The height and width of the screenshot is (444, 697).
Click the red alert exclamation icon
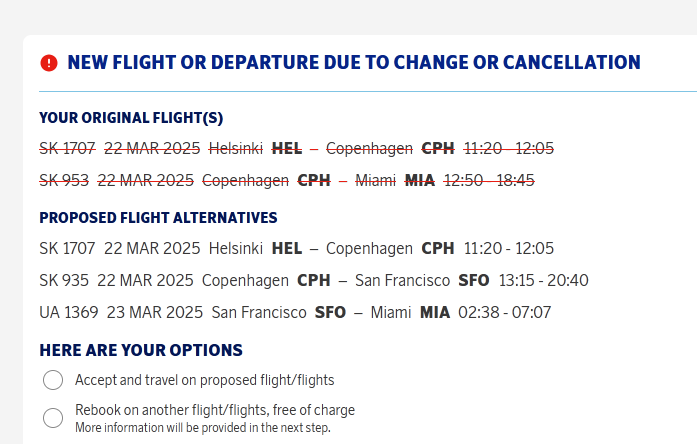pyautogui.click(x=49, y=63)
